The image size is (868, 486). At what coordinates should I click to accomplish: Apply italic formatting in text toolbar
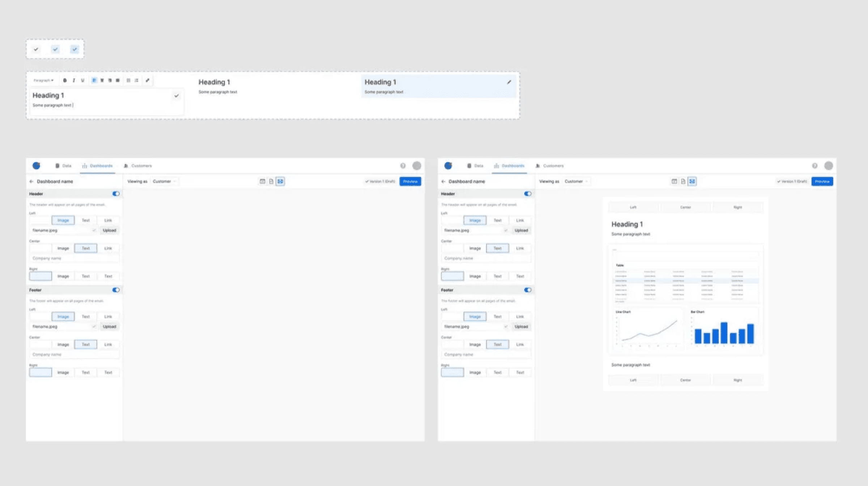[x=74, y=80]
